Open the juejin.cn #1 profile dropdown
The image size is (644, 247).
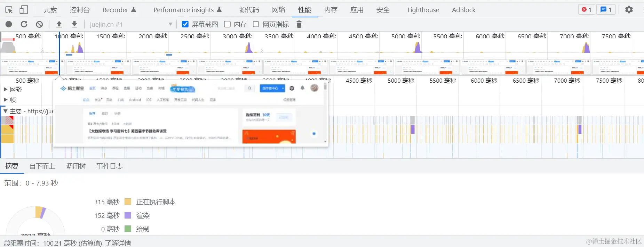(131, 24)
